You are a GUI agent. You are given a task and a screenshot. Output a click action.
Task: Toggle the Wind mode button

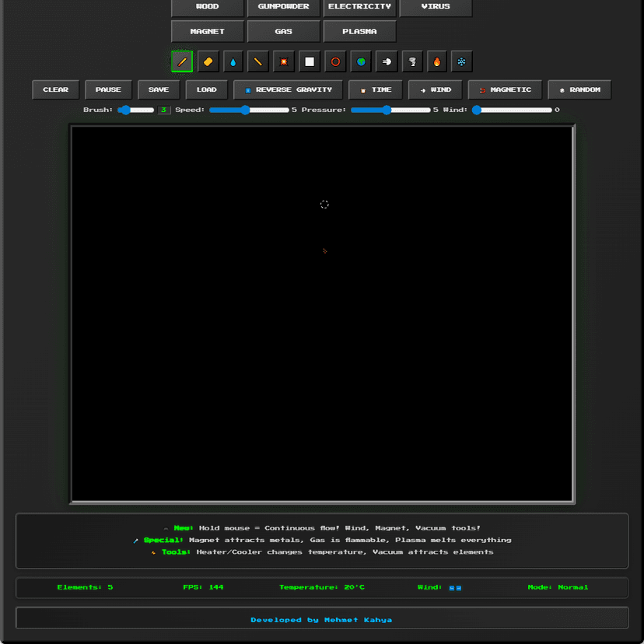[x=436, y=89]
